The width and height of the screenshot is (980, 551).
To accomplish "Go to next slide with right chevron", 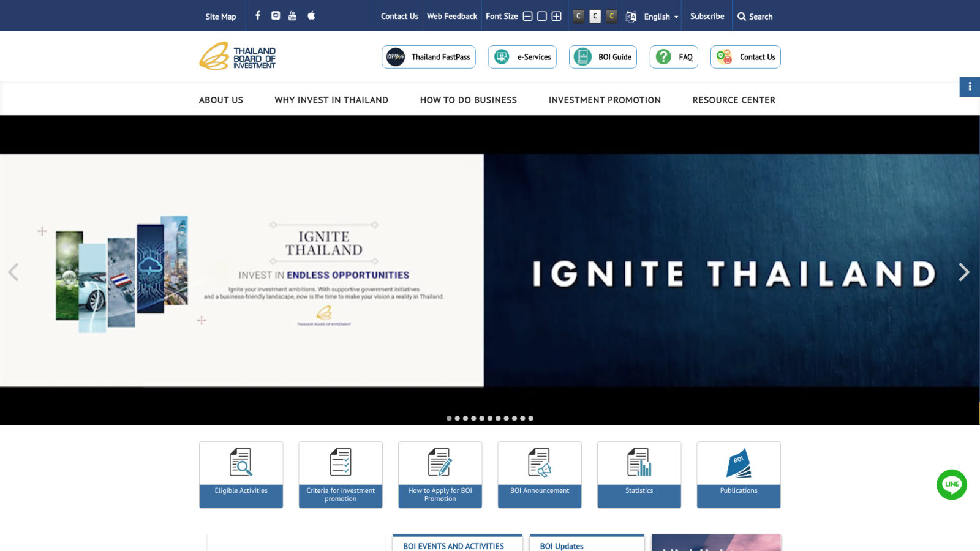I will [964, 272].
